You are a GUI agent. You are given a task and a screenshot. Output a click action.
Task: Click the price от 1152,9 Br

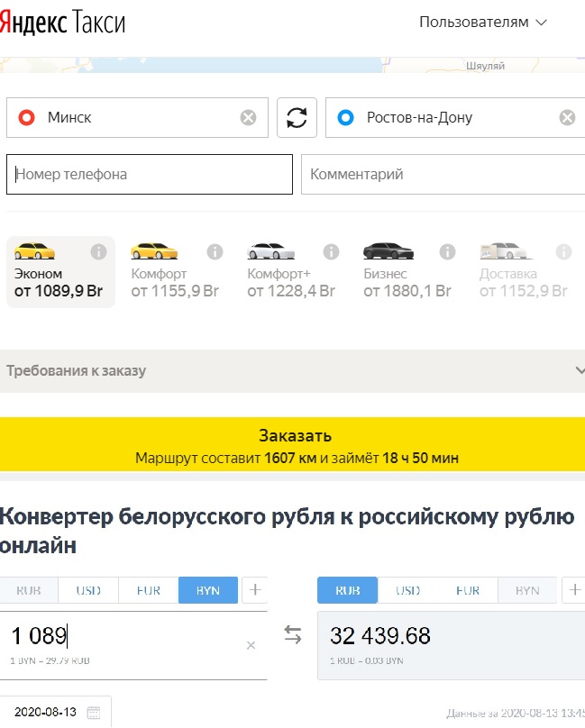523,291
